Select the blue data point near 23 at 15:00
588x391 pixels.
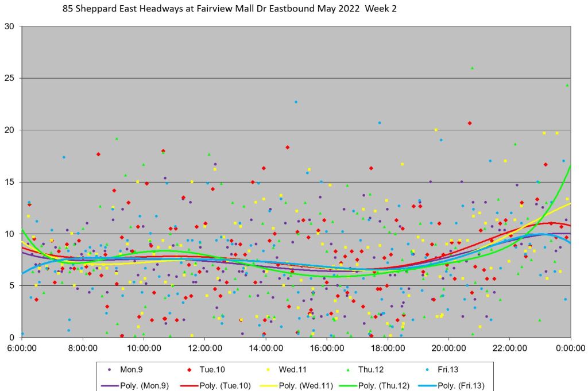296,102
